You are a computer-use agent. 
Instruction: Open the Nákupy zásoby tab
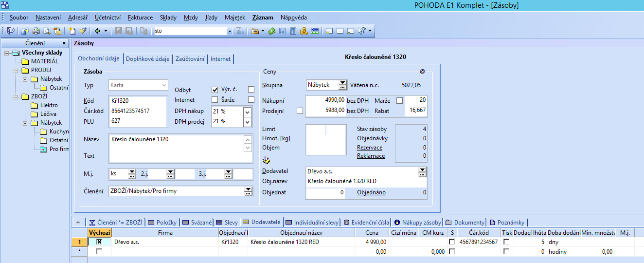[x=418, y=222]
